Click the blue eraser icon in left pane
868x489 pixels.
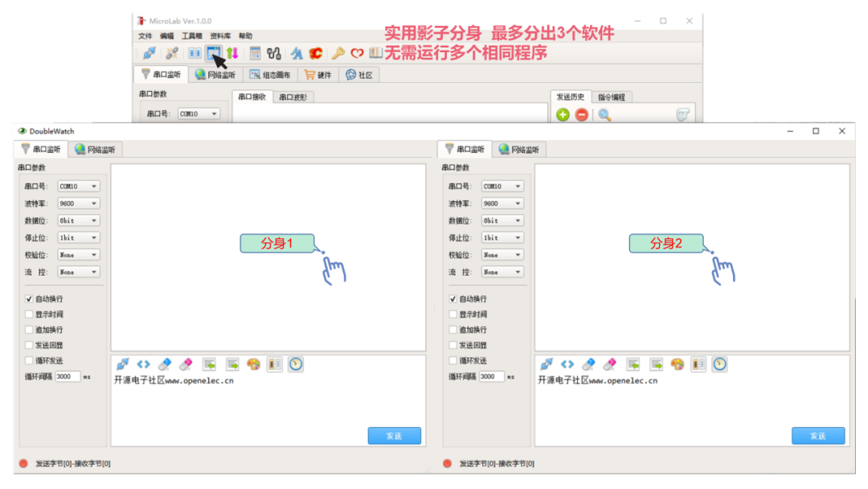(x=165, y=364)
